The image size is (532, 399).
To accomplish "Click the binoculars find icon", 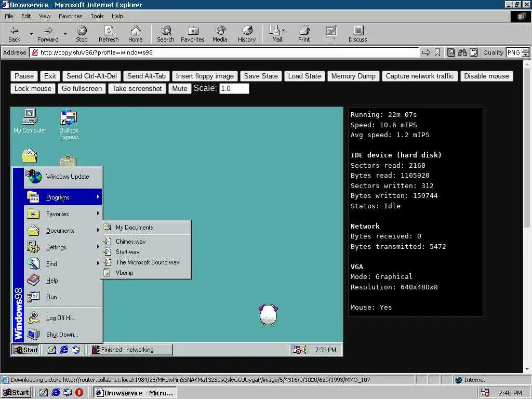I will (x=462, y=52).
